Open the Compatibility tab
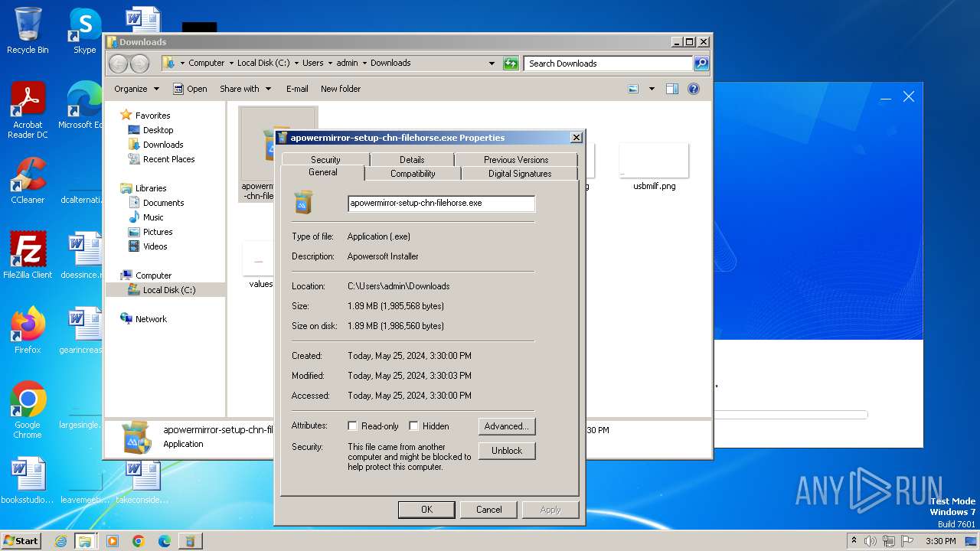The height and width of the screenshot is (551, 980). [413, 174]
